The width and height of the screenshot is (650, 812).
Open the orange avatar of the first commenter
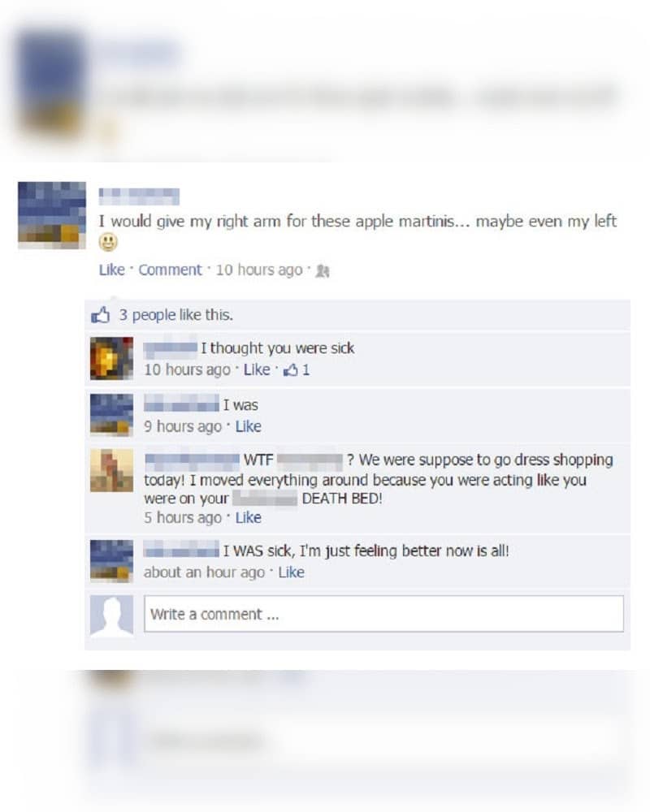click(x=111, y=358)
